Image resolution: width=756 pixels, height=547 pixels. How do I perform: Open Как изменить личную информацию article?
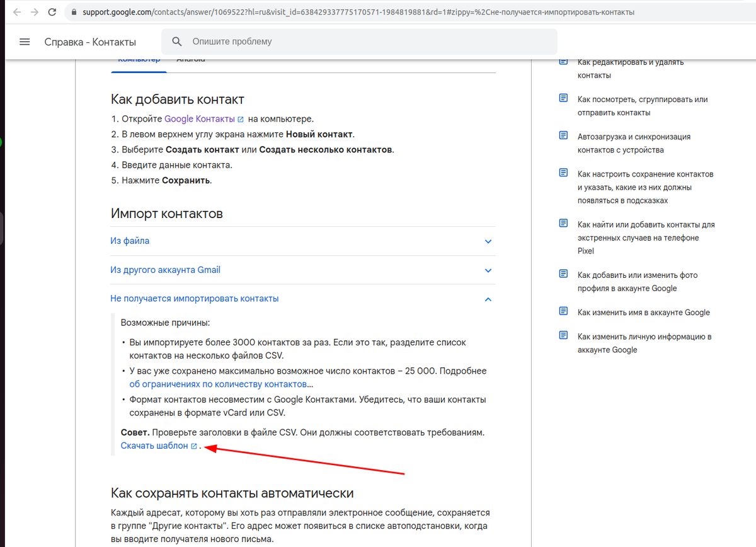click(x=644, y=343)
